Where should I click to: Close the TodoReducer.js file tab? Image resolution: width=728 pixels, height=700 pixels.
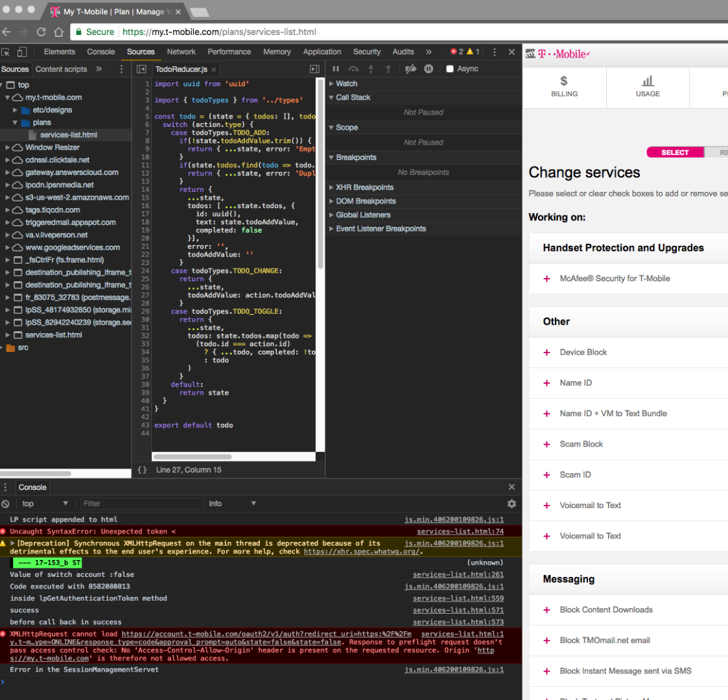pyautogui.click(x=213, y=69)
